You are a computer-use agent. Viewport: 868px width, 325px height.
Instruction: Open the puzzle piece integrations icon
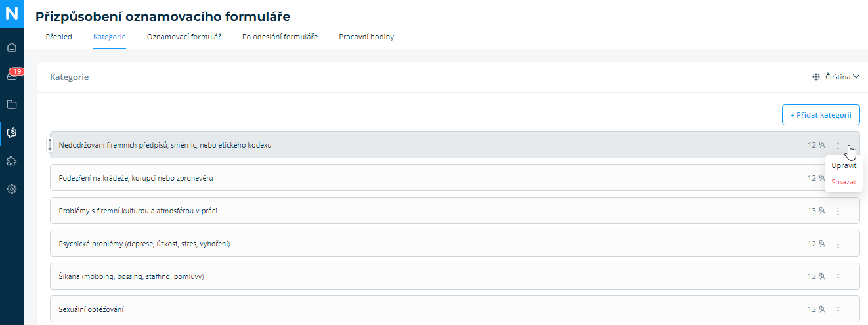tap(12, 161)
